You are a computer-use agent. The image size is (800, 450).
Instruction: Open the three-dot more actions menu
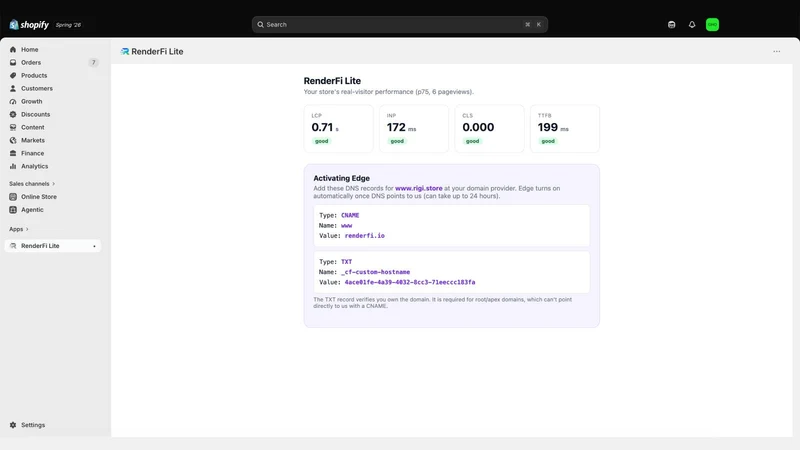pos(777,52)
